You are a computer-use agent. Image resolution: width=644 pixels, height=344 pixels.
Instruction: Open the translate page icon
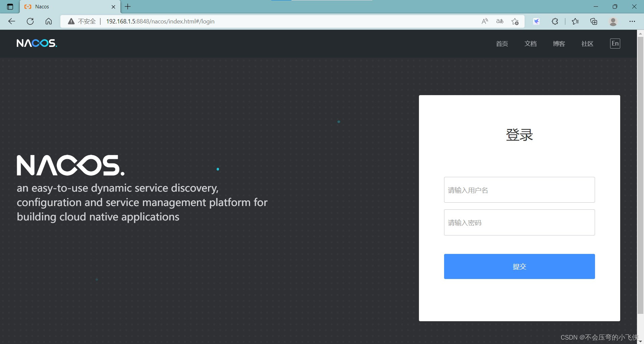tap(500, 21)
